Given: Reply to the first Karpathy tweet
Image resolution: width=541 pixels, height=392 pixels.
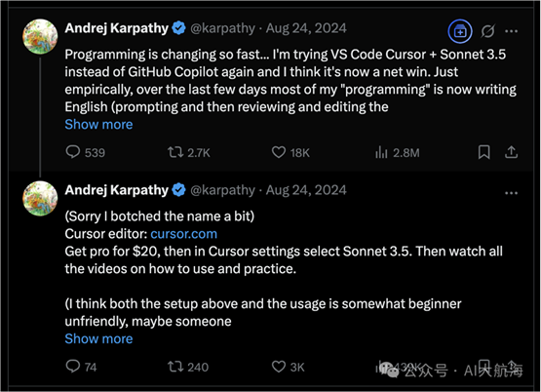Looking at the screenshot, I should point(73,152).
